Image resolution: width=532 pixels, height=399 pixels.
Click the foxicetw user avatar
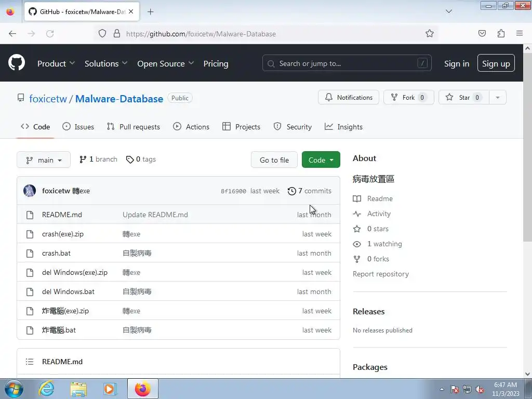(x=30, y=191)
